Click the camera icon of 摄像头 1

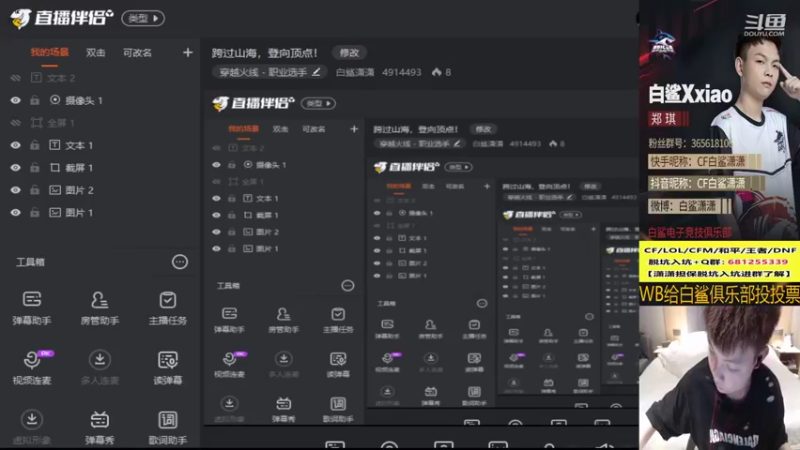(x=55, y=100)
